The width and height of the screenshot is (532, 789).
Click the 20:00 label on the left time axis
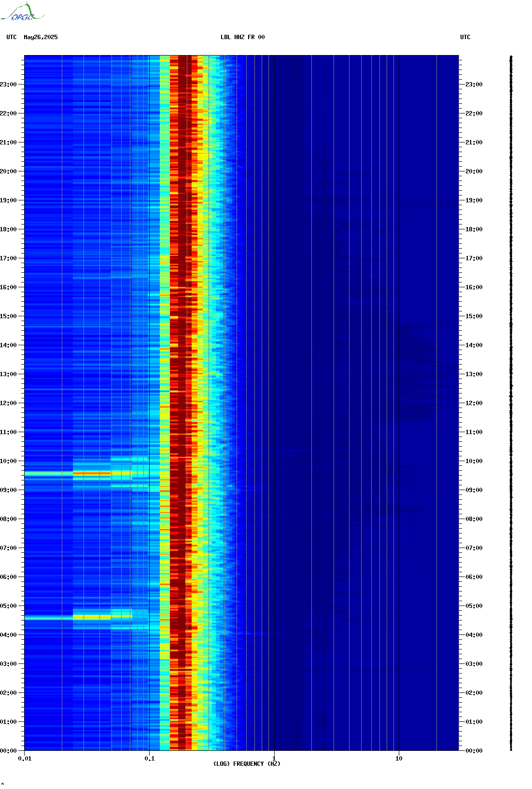pos(8,171)
